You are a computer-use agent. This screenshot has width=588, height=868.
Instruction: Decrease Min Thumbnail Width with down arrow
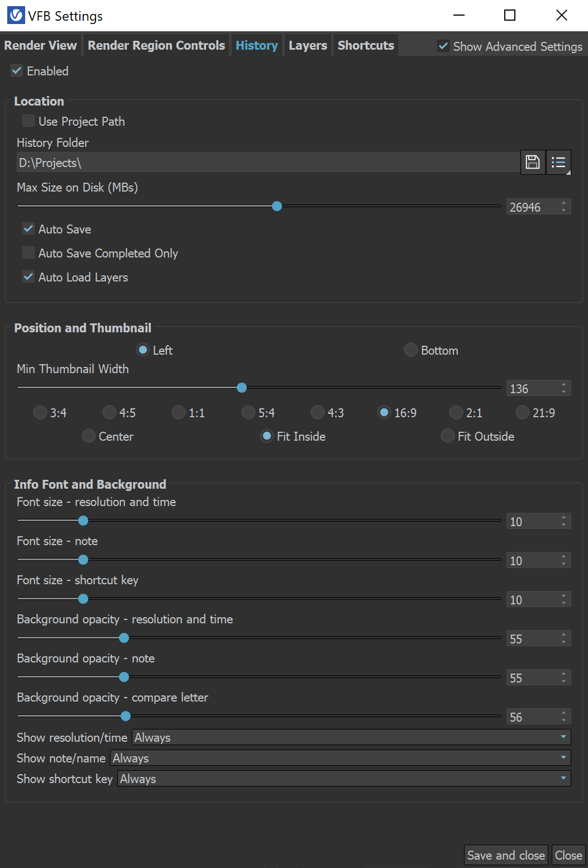564,392
